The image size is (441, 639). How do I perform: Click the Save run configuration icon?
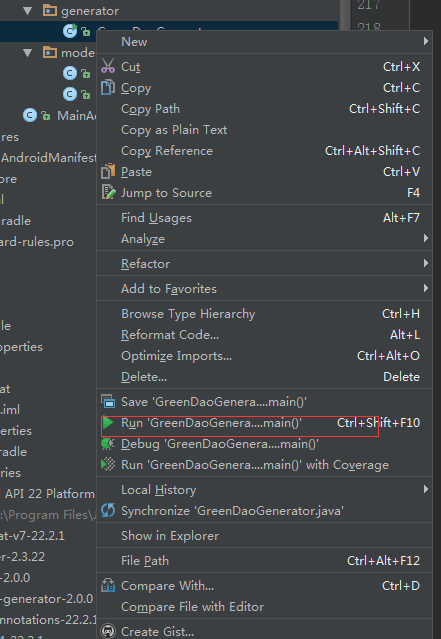108,401
